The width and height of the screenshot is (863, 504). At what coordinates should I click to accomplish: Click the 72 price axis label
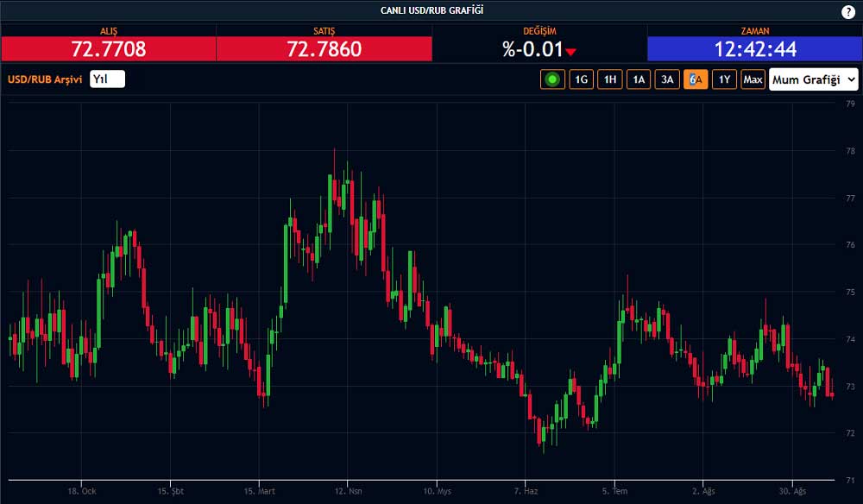coord(850,433)
